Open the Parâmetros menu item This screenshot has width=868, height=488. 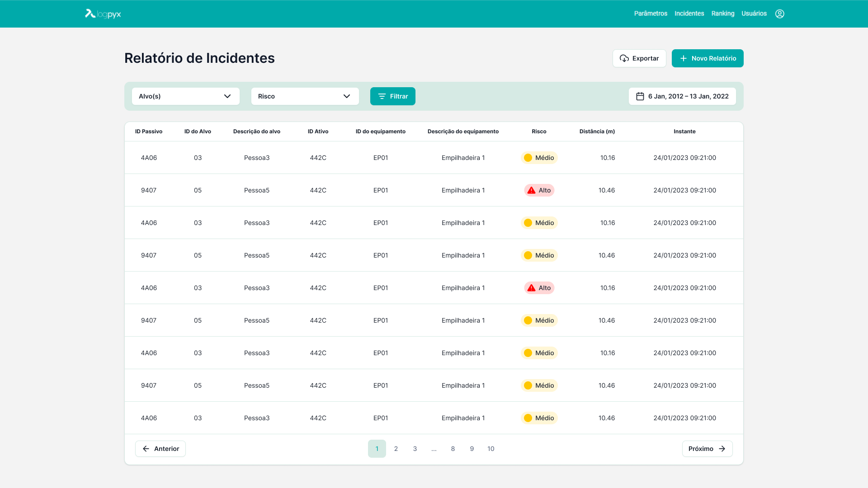(651, 14)
